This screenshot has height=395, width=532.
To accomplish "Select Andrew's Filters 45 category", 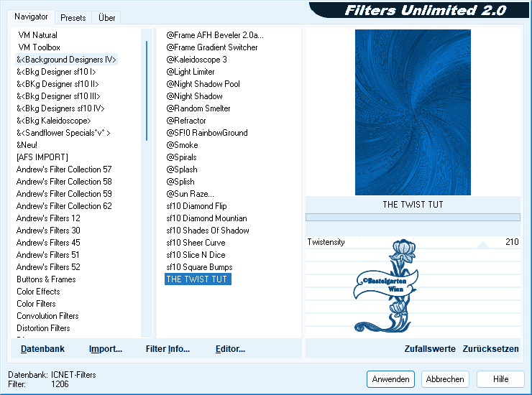I will click(x=48, y=243).
